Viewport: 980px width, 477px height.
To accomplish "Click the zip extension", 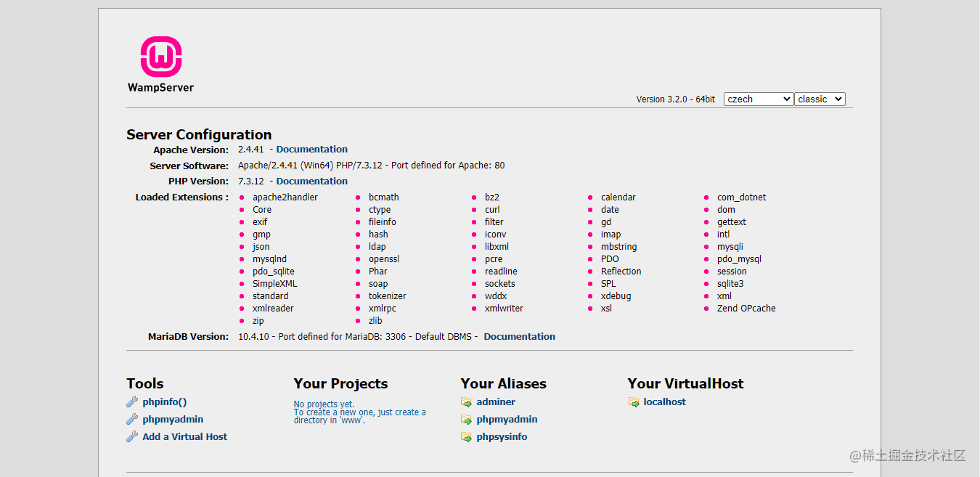I will 258,321.
